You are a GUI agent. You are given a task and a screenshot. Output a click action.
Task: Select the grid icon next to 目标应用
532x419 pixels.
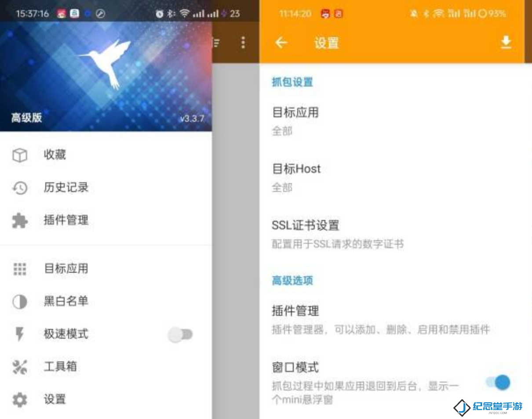(x=19, y=269)
